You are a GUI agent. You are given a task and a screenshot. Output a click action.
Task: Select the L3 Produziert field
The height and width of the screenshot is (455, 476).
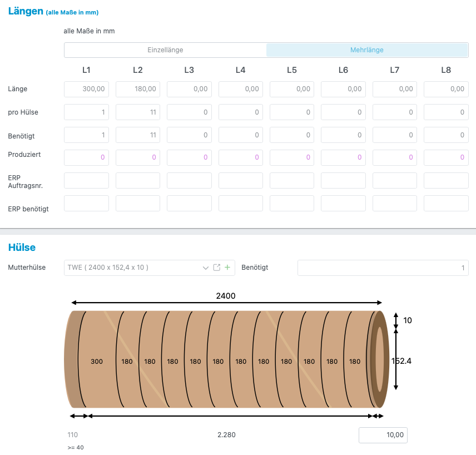click(189, 157)
